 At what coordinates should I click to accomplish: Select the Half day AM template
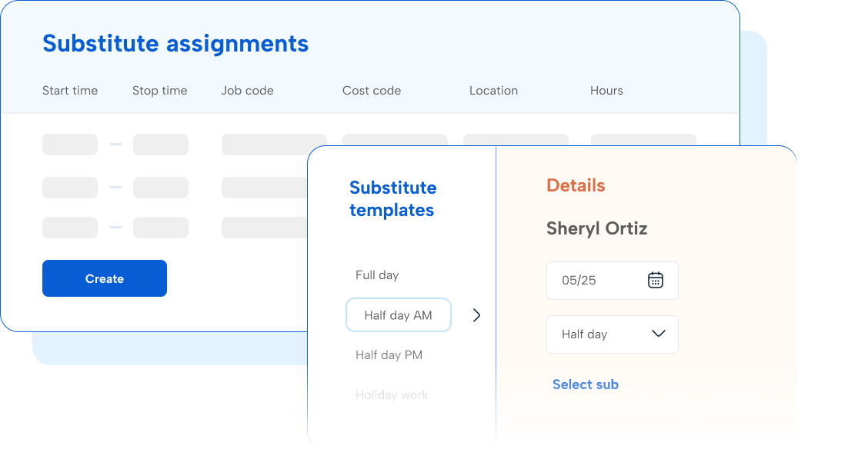(398, 315)
